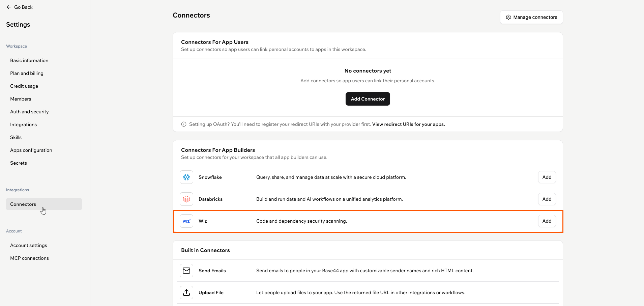The image size is (644, 306).
Task: Click the Send Emails label
Action: click(212, 271)
